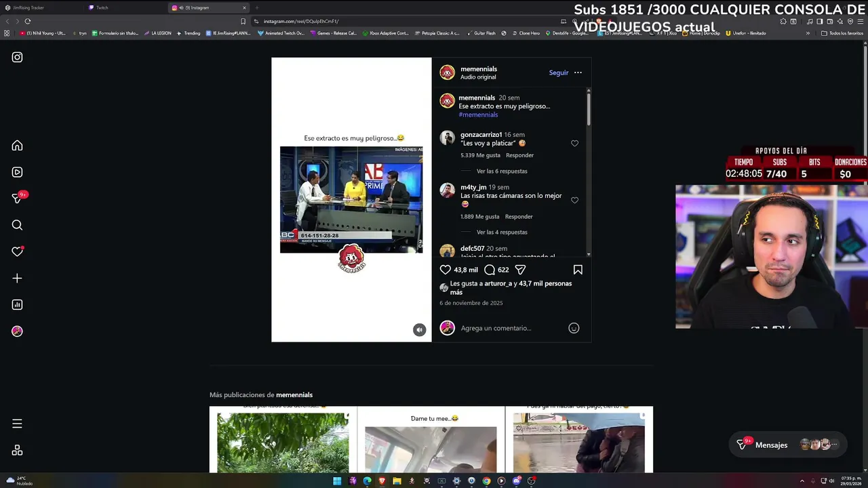Like m4ty_jm's comment
Viewport: 868px width, 488px height.
tap(574, 201)
